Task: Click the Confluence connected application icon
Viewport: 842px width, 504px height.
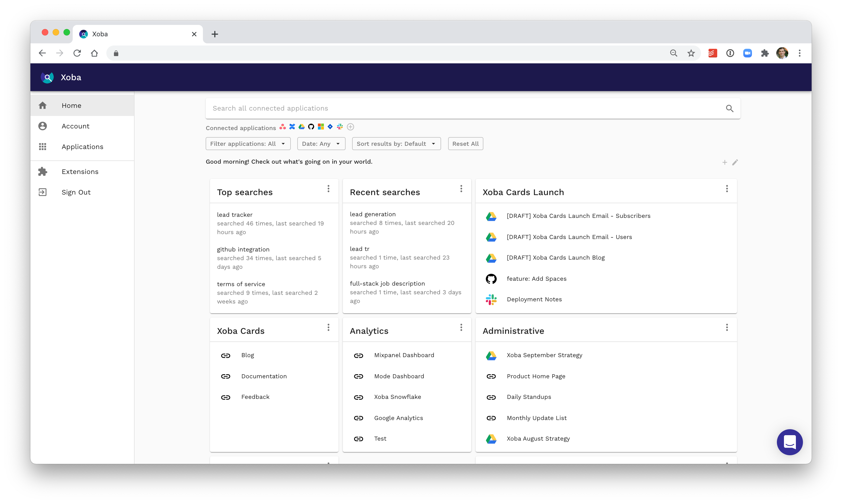Action: [292, 127]
